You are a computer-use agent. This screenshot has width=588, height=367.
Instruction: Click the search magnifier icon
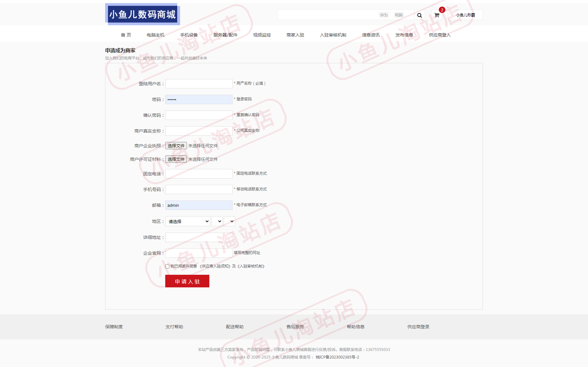pyautogui.click(x=419, y=15)
